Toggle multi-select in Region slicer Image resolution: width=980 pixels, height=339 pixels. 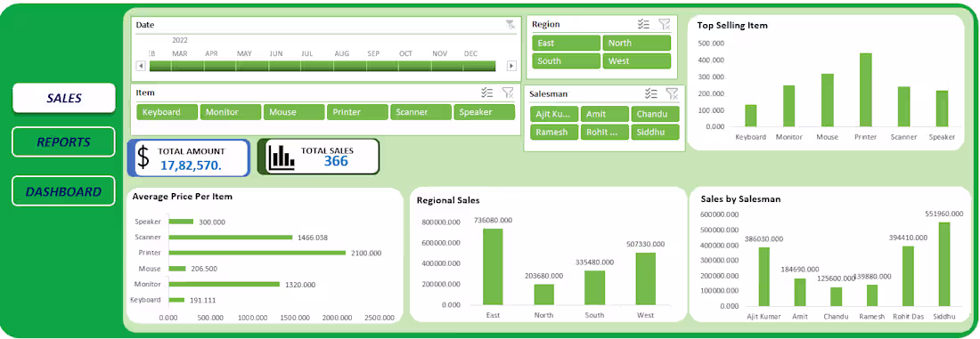(x=644, y=24)
